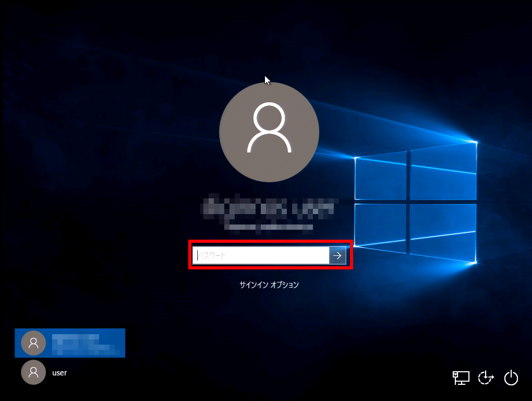Open the power options icon

[511, 378]
